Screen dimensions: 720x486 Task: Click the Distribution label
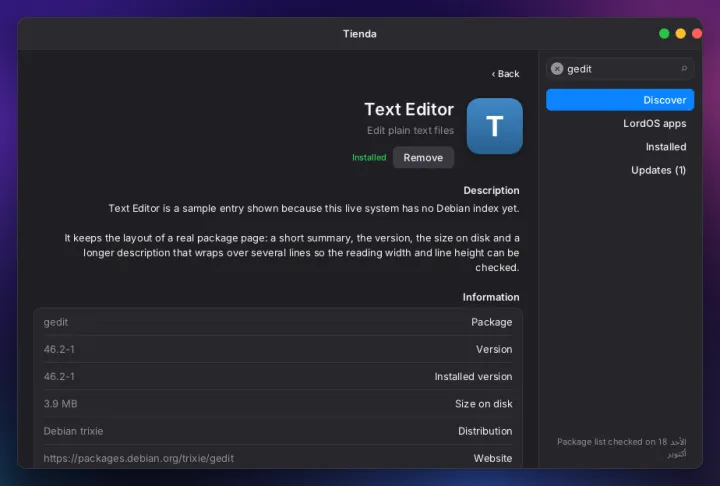(x=485, y=431)
